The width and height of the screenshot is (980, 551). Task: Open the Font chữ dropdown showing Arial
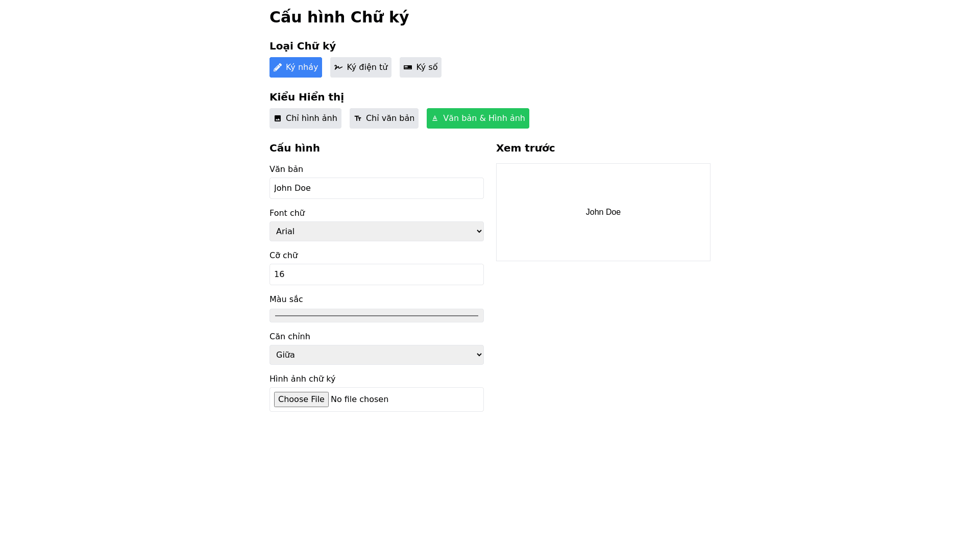coord(377,232)
